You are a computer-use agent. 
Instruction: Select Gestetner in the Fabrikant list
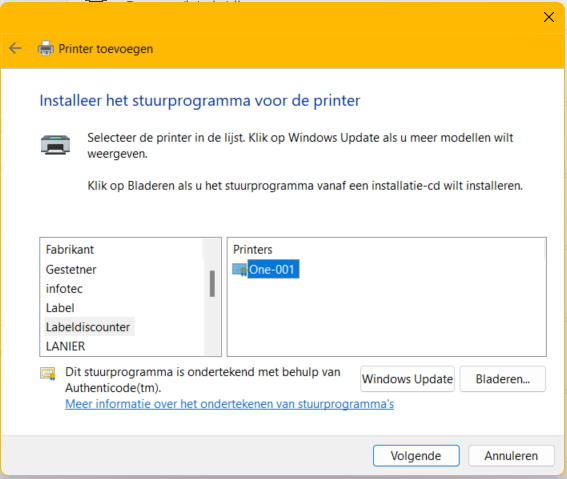(x=71, y=270)
